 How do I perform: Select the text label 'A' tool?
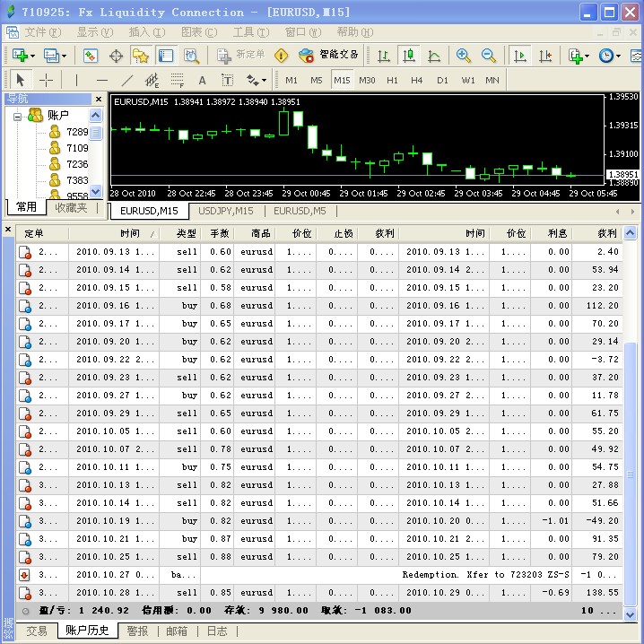(202, 80)
